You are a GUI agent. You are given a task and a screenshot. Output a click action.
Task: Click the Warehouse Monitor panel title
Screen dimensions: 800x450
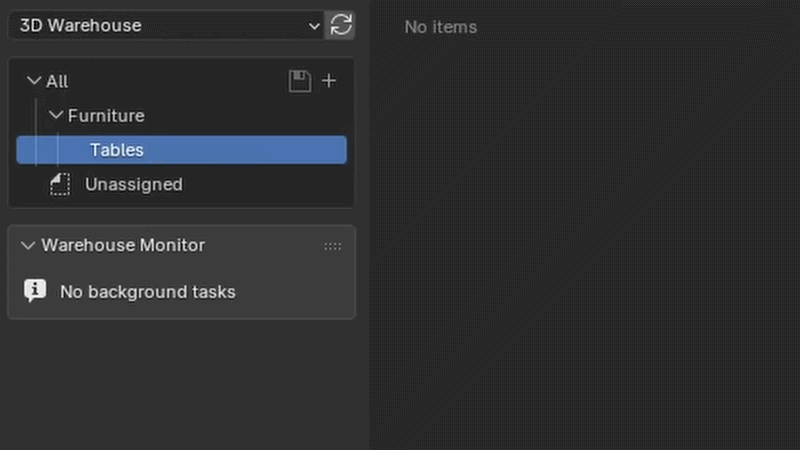(123, 245)
